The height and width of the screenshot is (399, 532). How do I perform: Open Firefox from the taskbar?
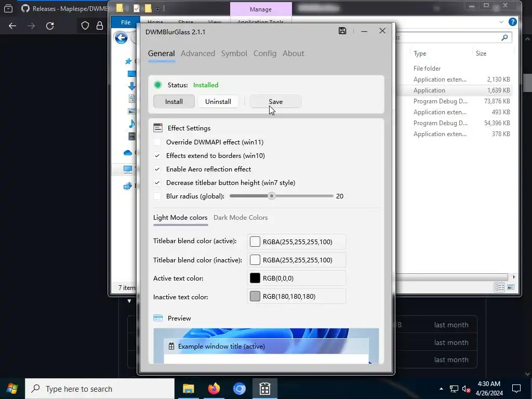214,389
